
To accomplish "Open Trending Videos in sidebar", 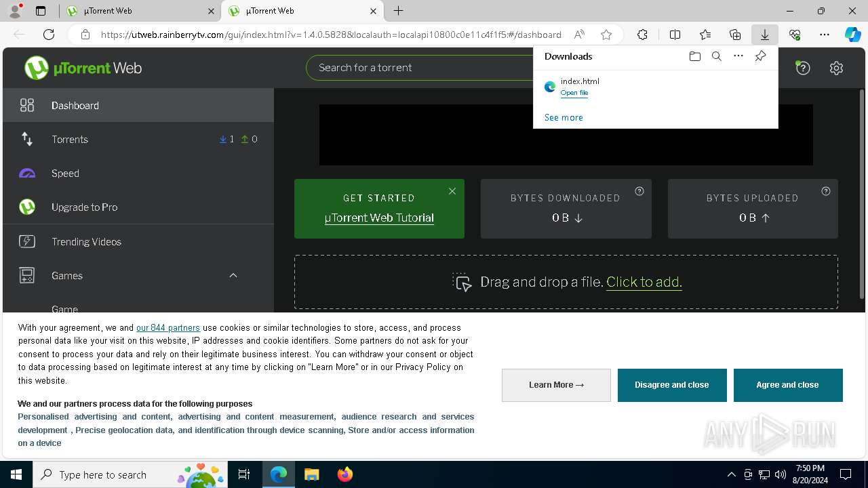I will 138,241.
